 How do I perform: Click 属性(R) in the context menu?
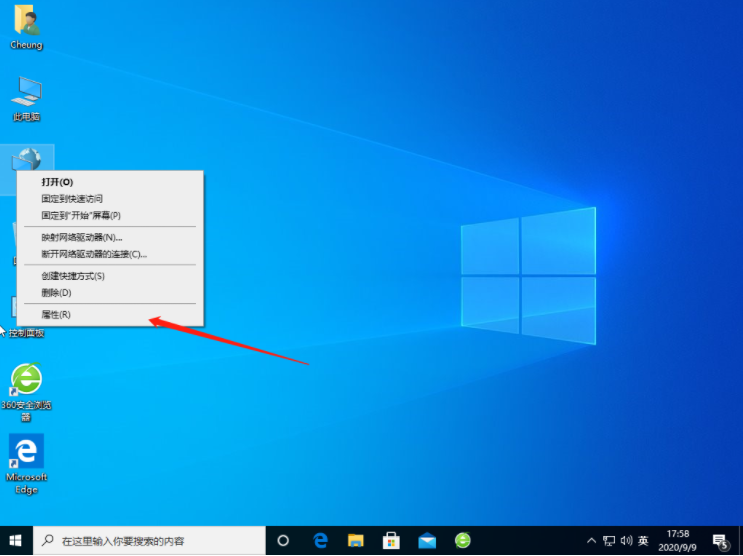(x=56, y=315)
